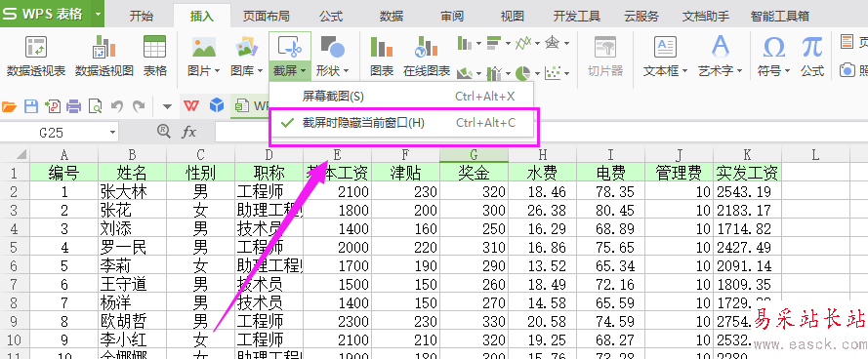Open the 智能工具箱 ribbon tab
This screenshot has width=868, height=359.
(779, 16)
